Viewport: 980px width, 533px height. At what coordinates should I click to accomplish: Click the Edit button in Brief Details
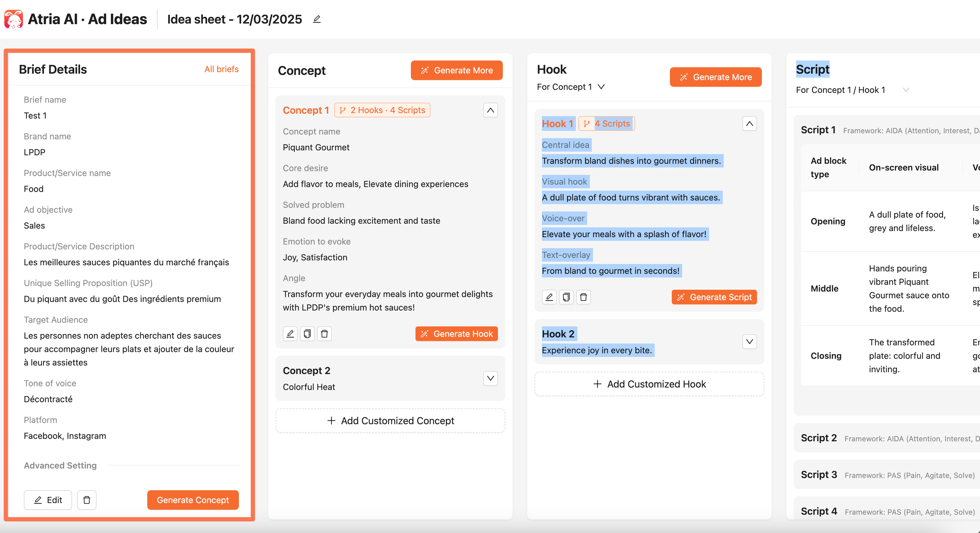[x=48, y=500]
